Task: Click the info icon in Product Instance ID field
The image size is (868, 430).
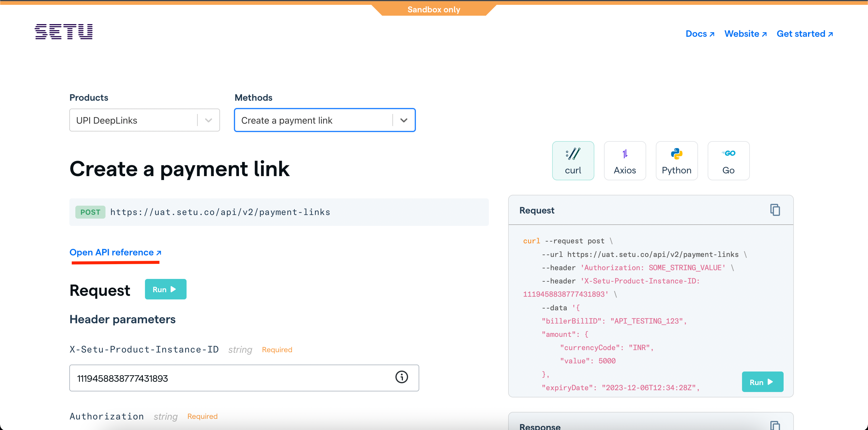Action: tap(401, 377)
